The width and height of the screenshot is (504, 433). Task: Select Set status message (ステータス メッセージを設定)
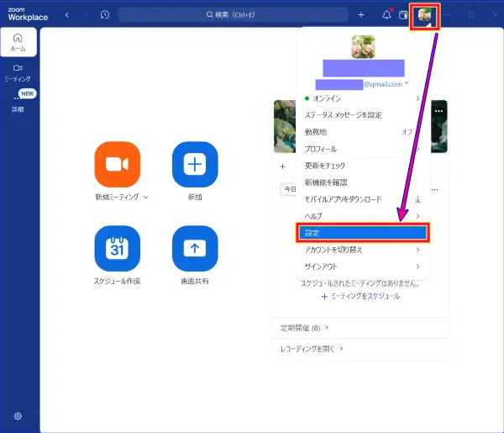363,115
